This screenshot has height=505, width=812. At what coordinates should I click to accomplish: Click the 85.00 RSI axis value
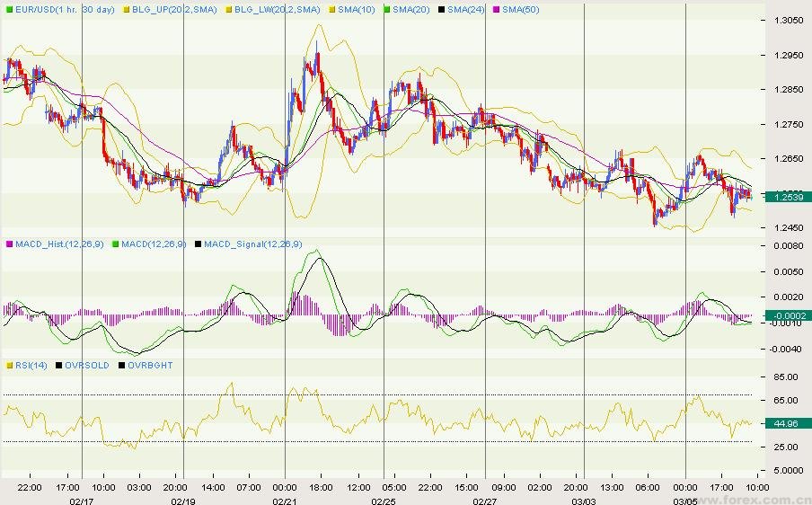click(x=786, y=377)
